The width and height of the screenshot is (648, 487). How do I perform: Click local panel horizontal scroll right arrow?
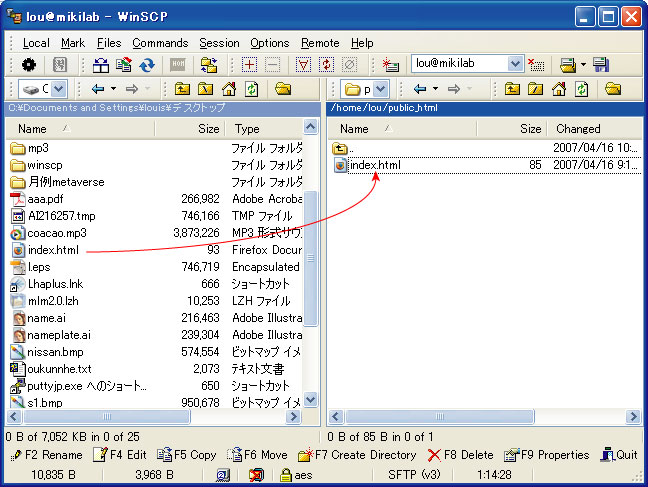(293, 416)
